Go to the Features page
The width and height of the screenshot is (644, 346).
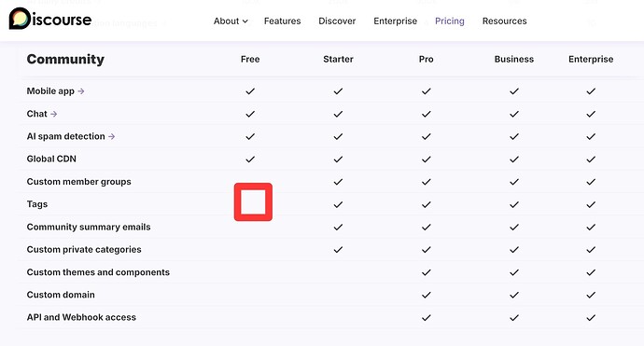[282, 21]
